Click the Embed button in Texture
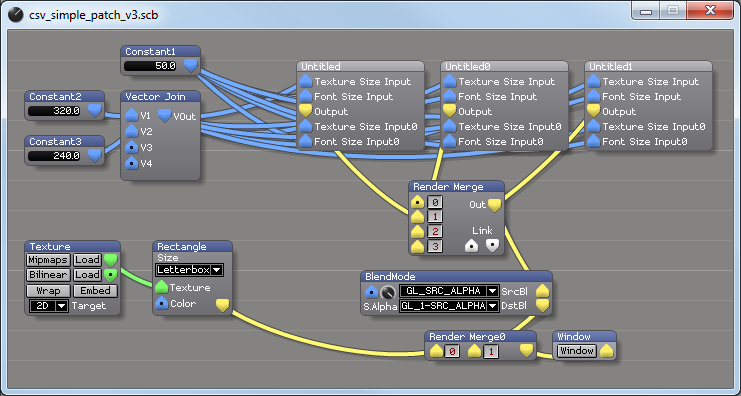This screenshot has height=396, width=741. click(x=95, y=291)
